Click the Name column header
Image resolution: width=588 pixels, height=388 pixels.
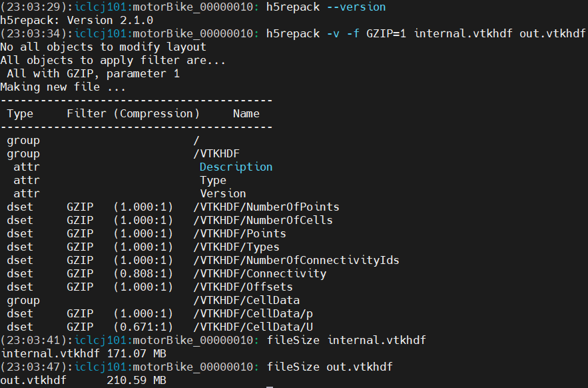pos(246,113)
